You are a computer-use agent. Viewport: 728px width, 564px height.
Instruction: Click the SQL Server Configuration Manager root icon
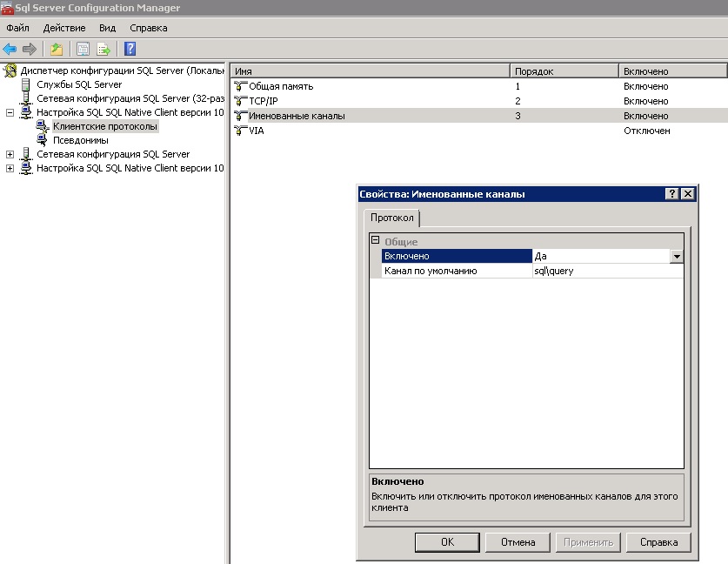[x=10, y=70]
